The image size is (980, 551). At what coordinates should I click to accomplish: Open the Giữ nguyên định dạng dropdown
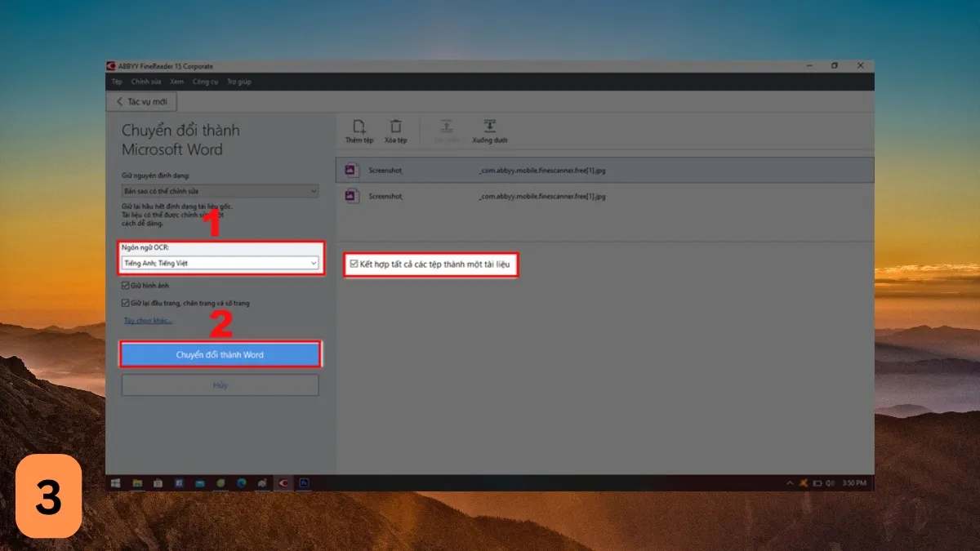(x=313, y=191)
